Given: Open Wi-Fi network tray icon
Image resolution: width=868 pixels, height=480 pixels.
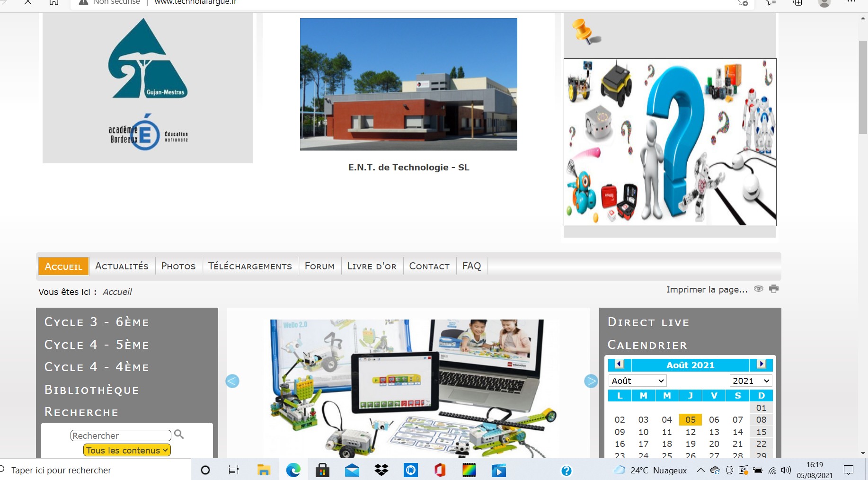Looking at the screenshot, I should pos(772,470).
